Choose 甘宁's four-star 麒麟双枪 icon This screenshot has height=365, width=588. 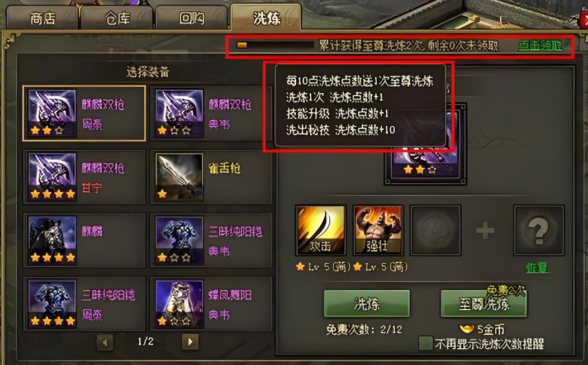pos(52,177)
